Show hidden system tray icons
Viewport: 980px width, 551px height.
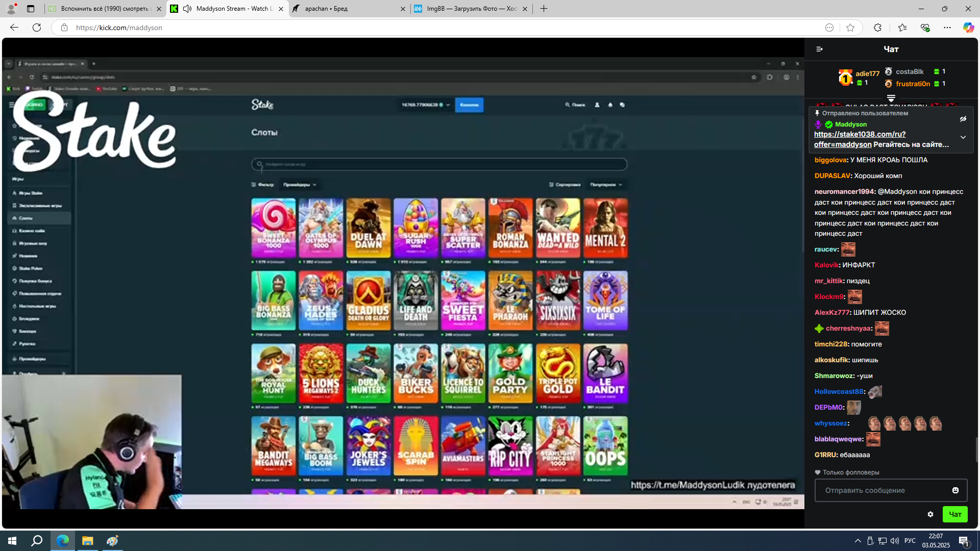coord(857,541)
